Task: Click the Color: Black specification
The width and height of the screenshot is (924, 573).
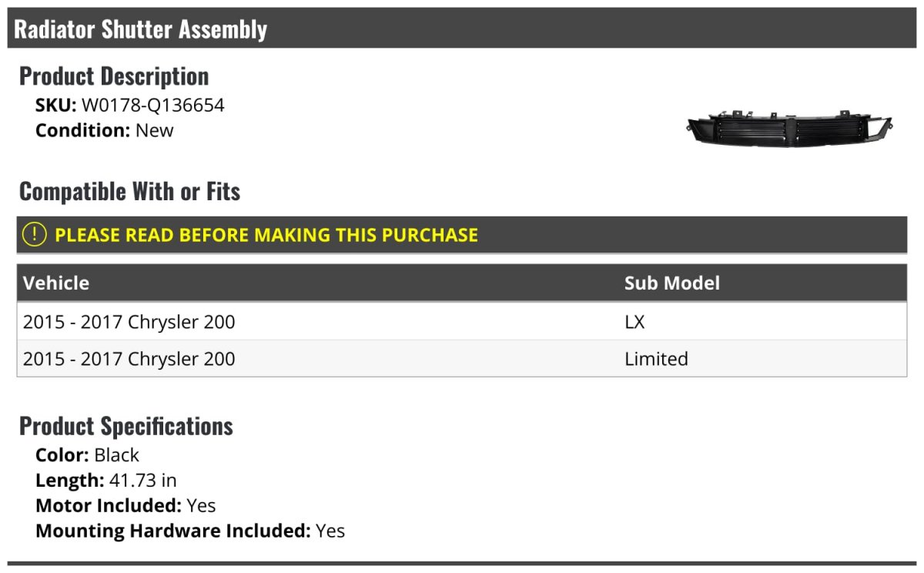Action: point(87,455)
